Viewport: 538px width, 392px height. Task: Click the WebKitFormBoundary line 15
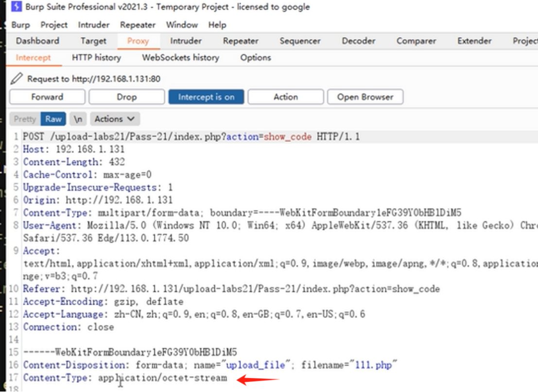click(x=130, y=352)
